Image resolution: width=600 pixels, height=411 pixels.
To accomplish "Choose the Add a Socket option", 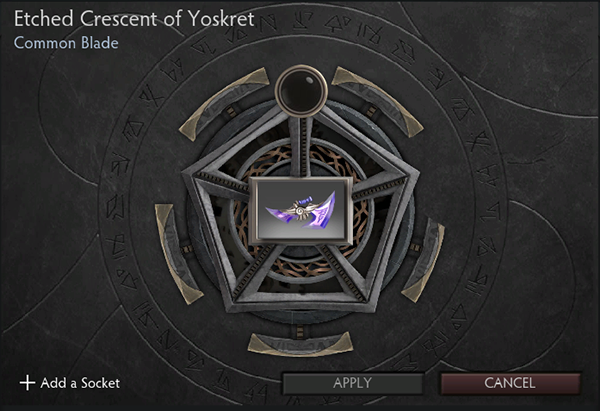I will 70,383.
